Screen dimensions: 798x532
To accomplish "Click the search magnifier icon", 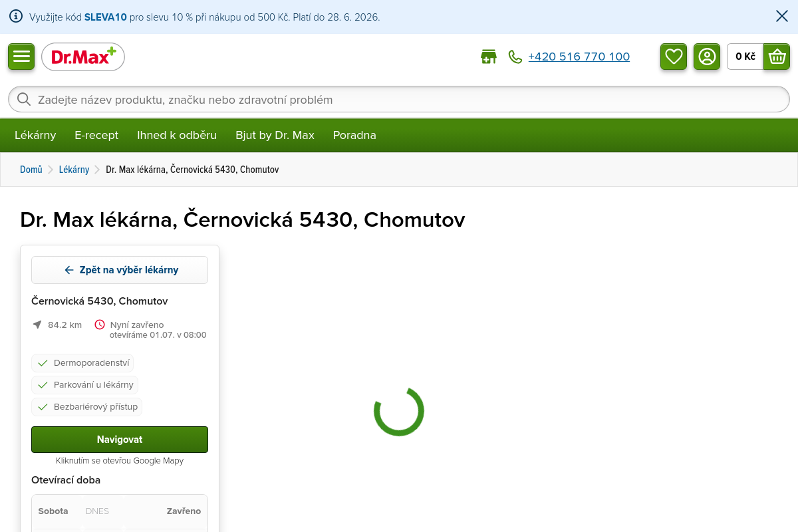I will point(24,99).
